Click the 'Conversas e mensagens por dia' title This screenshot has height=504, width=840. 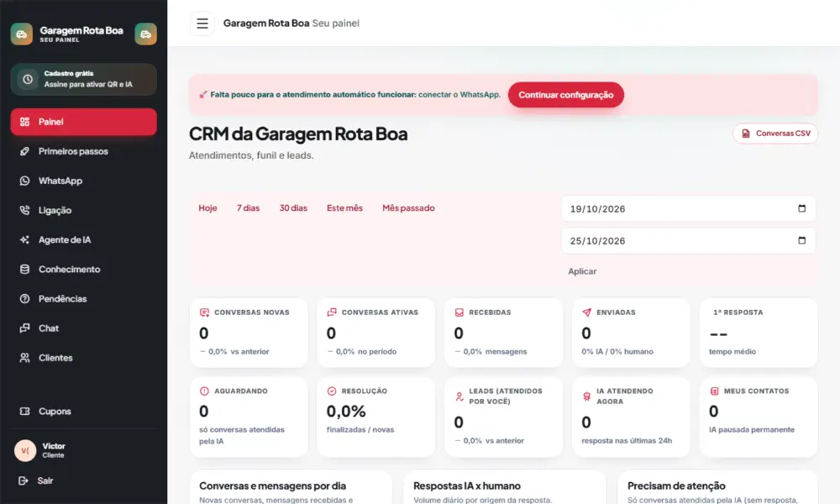pyautogui.click(x=272, y=486)
